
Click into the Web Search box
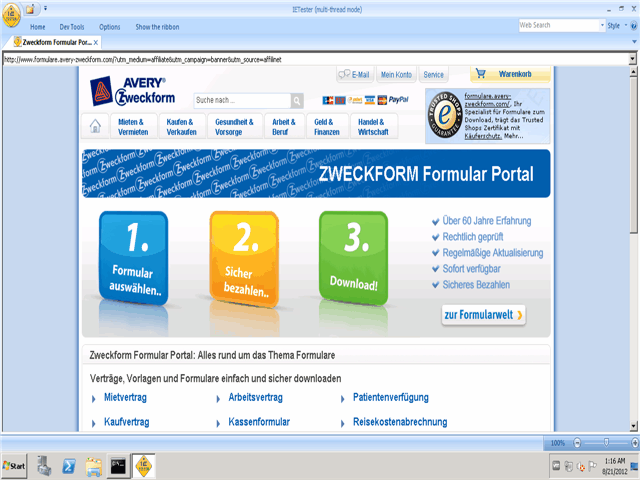point(558,25)
